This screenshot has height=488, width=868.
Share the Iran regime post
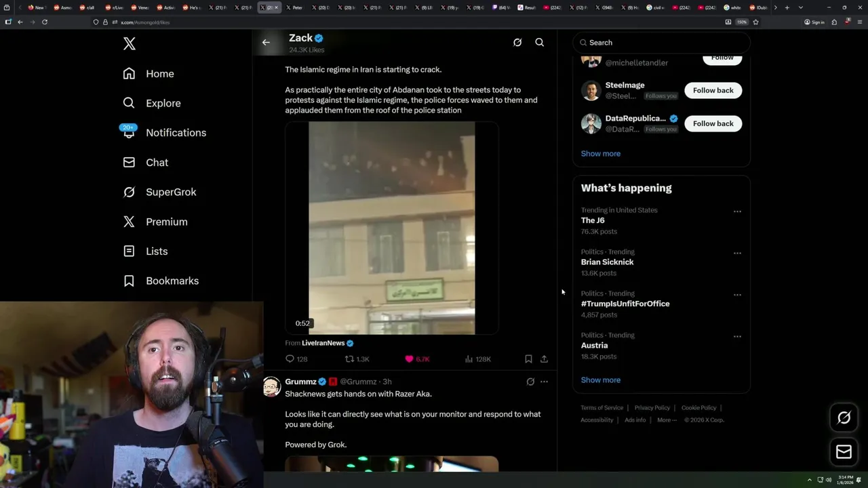[x=544, y=359]
